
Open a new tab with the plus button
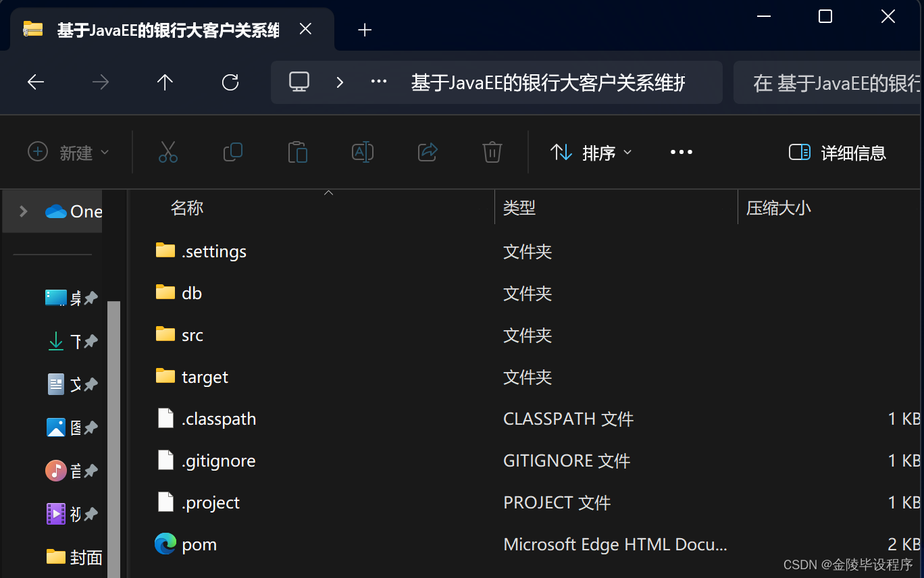click(365, 30)
